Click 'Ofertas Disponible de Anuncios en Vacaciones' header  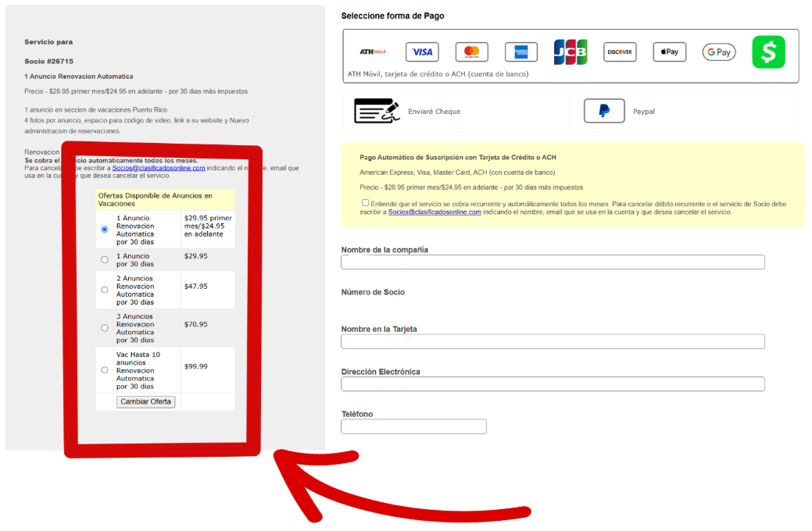[x=165, y=200]
